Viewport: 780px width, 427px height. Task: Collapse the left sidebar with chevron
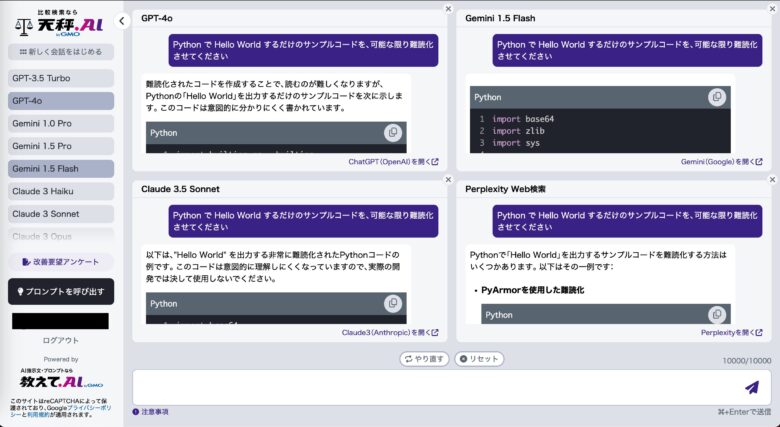tap(122, 20)
